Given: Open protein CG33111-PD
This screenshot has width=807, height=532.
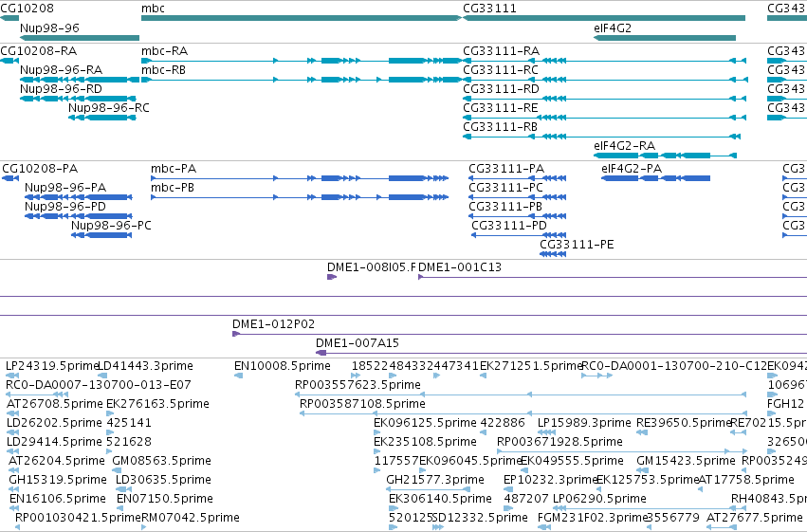Looking at the screenshot, I should tap(519, 235).
